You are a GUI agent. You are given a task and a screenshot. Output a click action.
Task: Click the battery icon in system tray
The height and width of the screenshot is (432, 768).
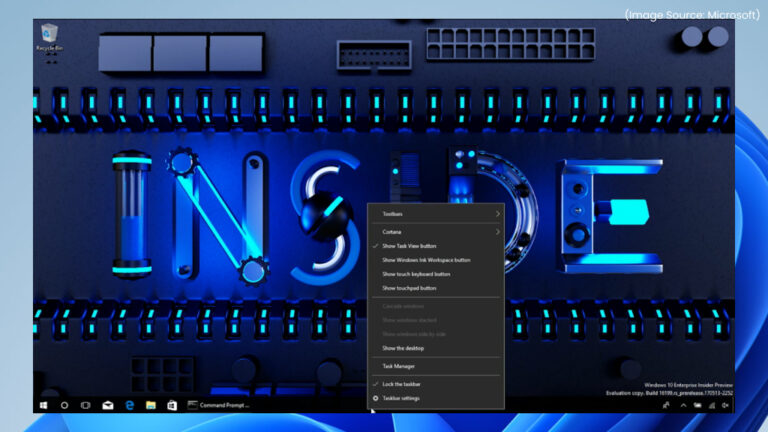[x=697, y=405]
